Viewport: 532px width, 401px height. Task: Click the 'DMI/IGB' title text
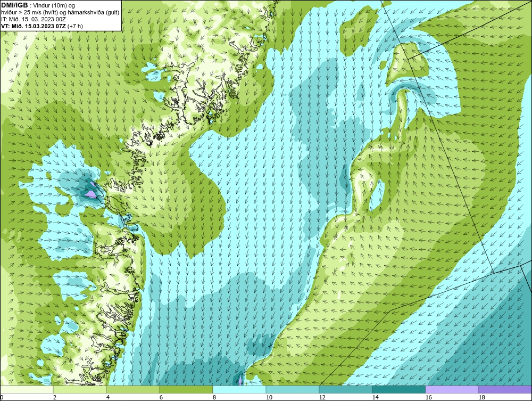14,5
